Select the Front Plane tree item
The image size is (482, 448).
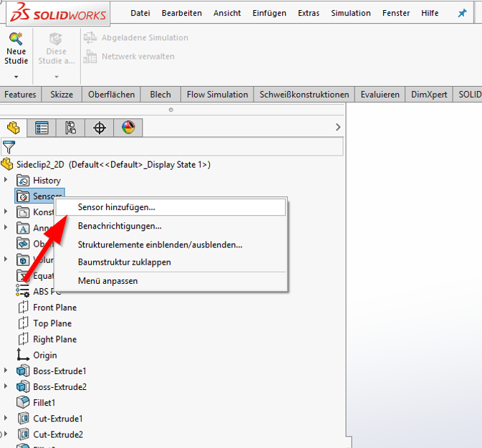click(x=54, y=308)
